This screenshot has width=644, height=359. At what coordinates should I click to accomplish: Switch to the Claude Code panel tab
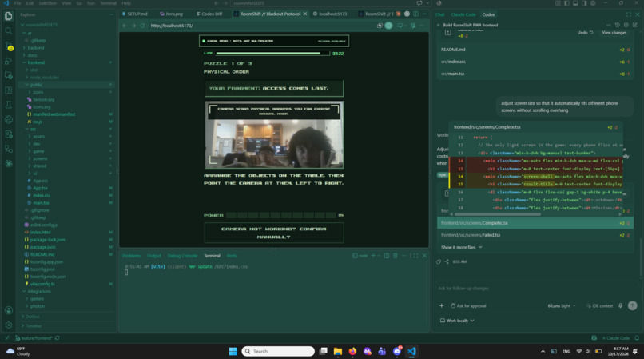(463, 14)
